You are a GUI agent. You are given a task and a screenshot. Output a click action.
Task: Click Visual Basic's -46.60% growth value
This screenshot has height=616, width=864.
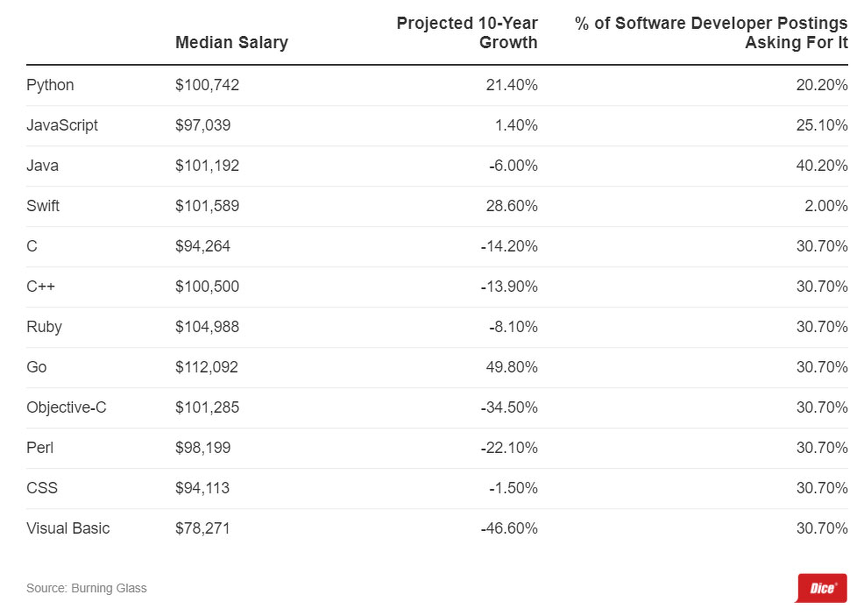(509, 528)
